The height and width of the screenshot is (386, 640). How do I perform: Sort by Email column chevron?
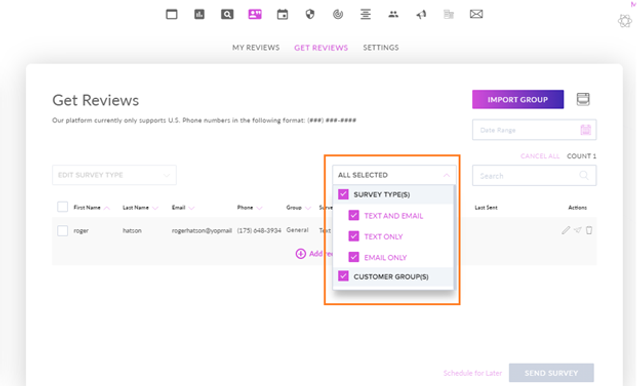[191, 208]
